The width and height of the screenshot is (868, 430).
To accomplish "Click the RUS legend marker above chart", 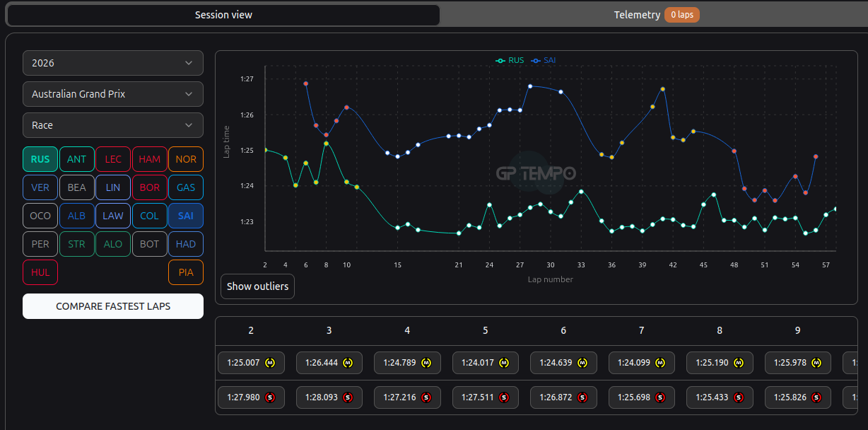I will tap(500, 61).
